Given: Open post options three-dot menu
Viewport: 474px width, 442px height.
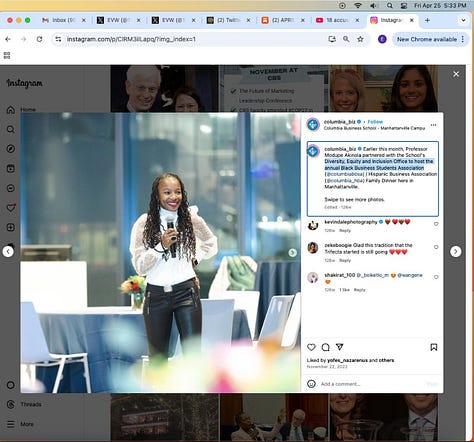Looking at the screenshot, I should point(433,125).
